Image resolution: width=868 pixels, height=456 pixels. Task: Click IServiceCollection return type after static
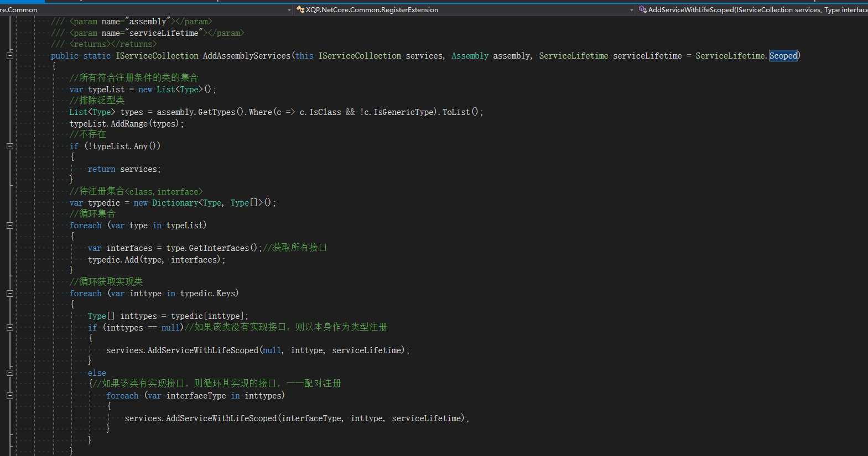(x=157, y=56)
